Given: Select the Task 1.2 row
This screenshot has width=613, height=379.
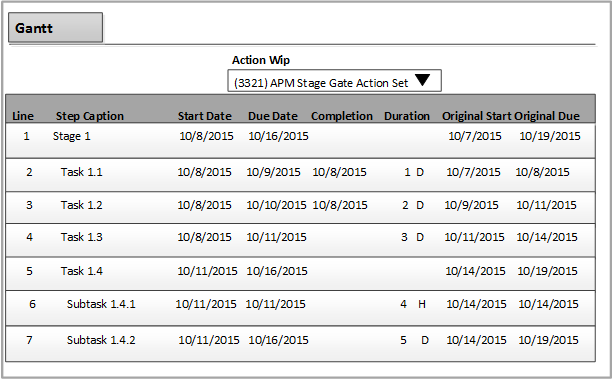Looking at the screenshot, I should [x=300, y=207].
